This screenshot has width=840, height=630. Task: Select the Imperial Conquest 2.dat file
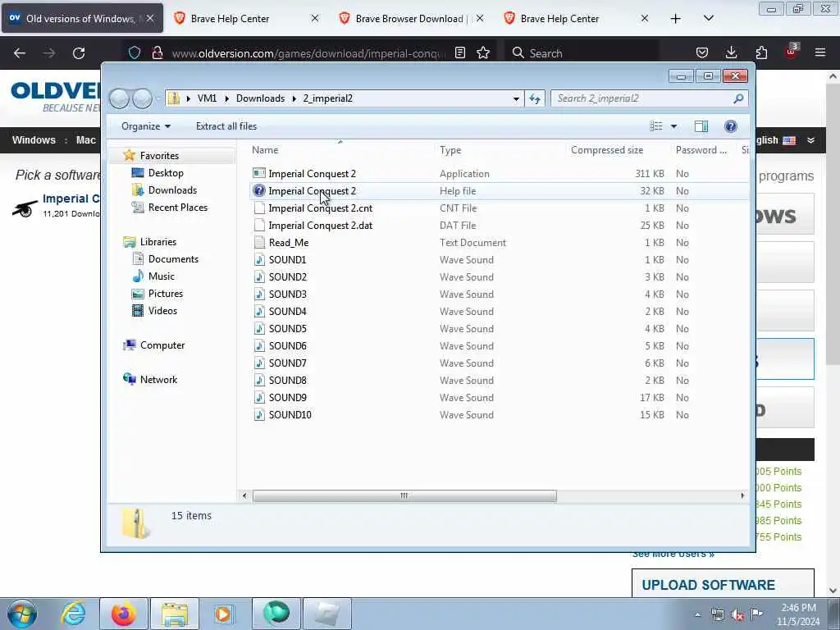[x=320, y=225]
